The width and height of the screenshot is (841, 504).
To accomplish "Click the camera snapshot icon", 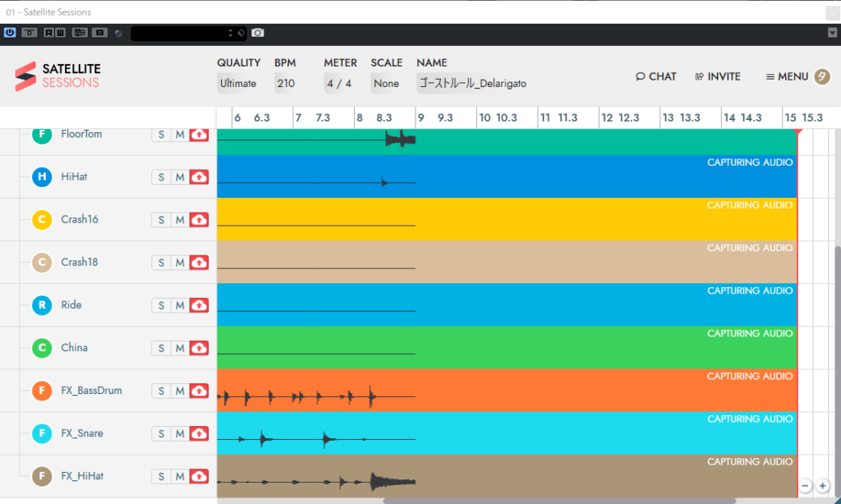I will click(x=257, y=33).
